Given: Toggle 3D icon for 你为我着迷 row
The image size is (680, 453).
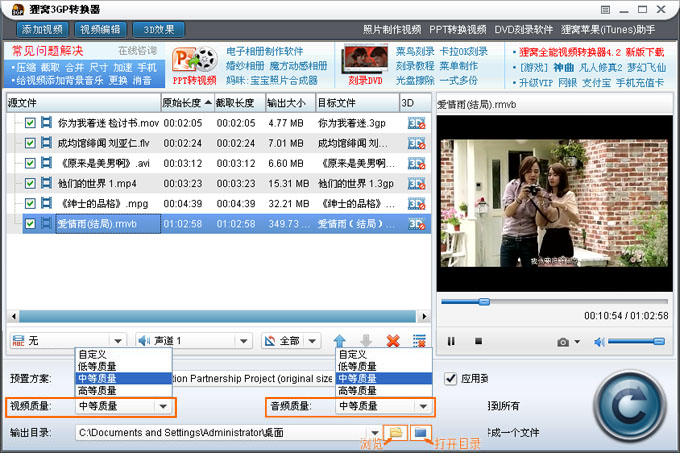Looking at the screenshot, I should tap(416, 124).
